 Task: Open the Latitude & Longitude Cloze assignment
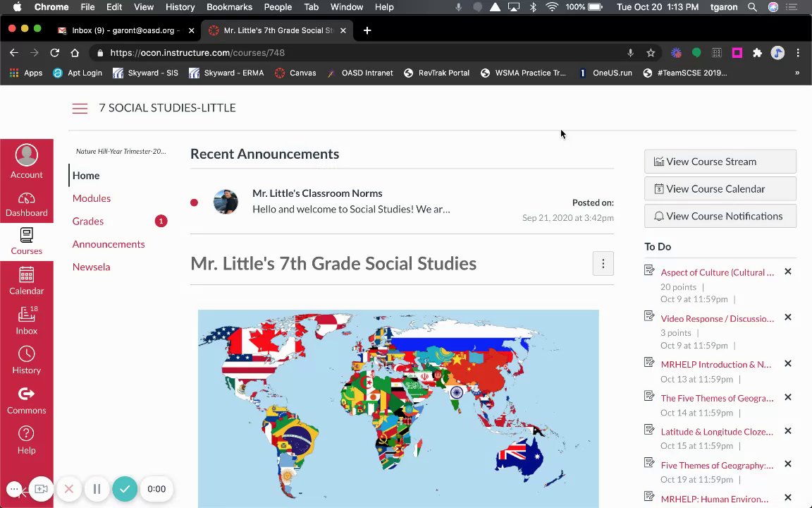coord(717,432)
